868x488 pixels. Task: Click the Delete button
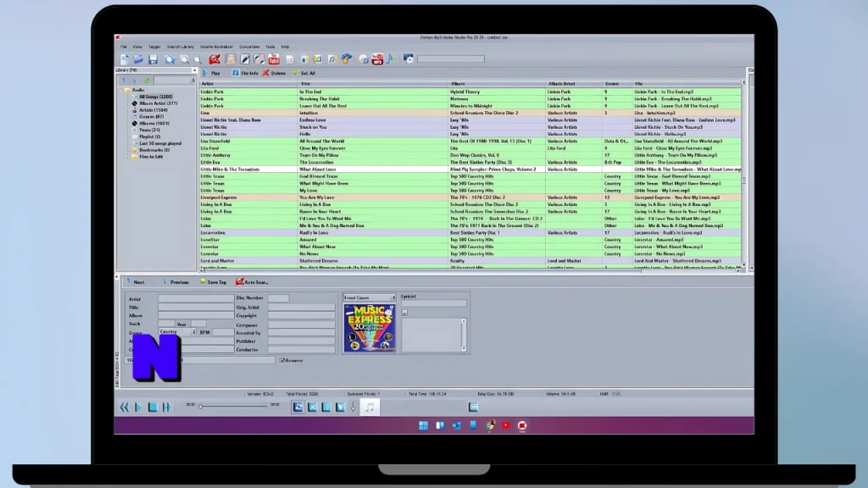[x=275, y=73]
